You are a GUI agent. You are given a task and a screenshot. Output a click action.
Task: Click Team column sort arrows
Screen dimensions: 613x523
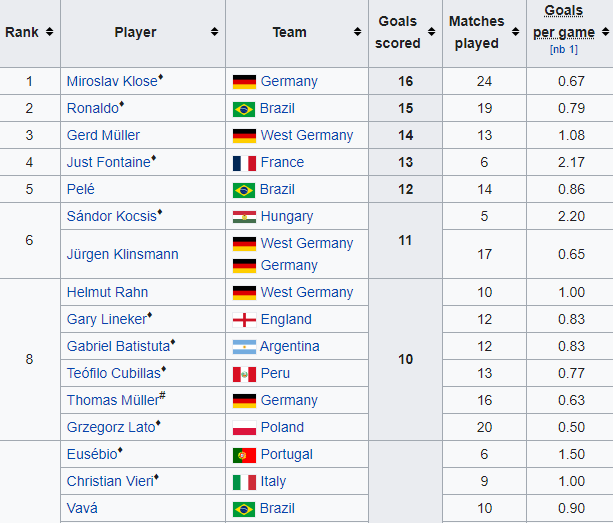point(357,32)
